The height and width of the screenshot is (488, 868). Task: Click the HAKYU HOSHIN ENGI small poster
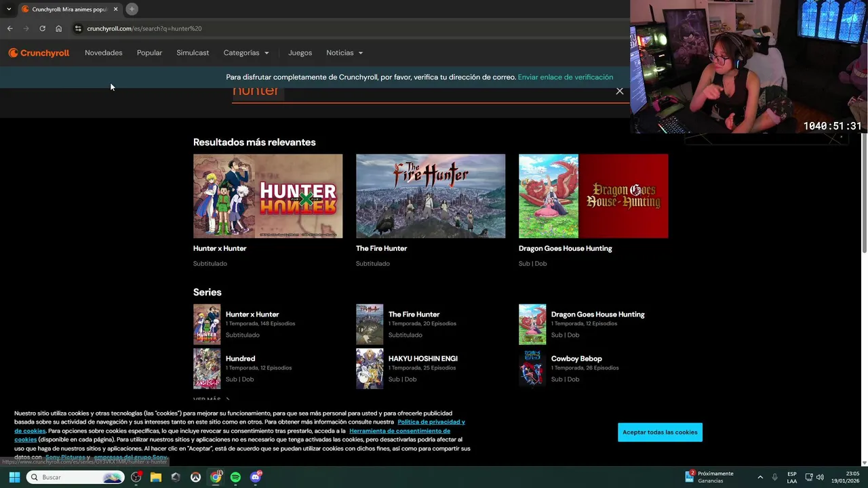coord(370,368)
